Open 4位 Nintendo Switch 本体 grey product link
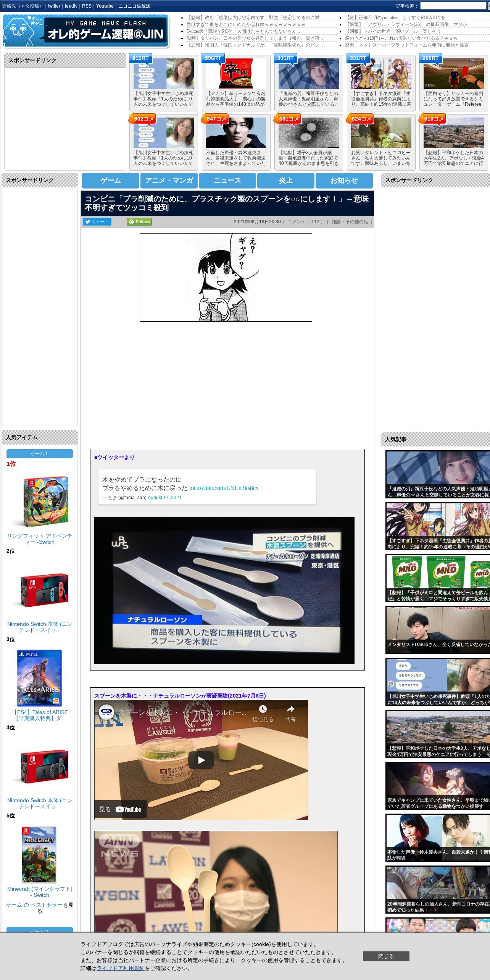Screen dimensions: 490x980 click(40, 803)
